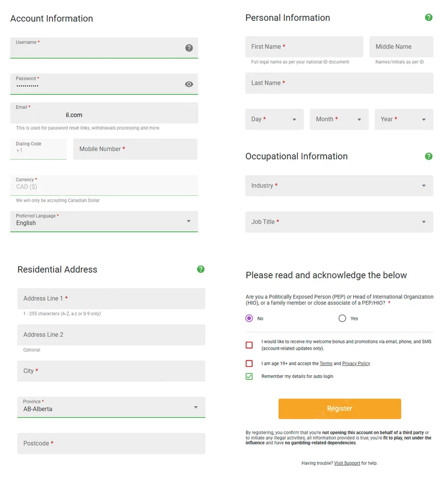Screen dimensions: 448x484
Task: Click the question mark icon in the Username field
Action: click(189, 47)
